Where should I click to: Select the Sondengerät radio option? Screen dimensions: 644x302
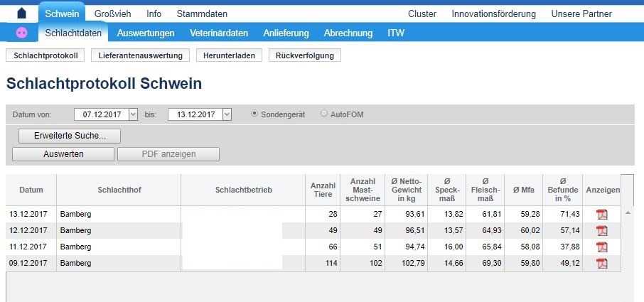coord(255,114)
